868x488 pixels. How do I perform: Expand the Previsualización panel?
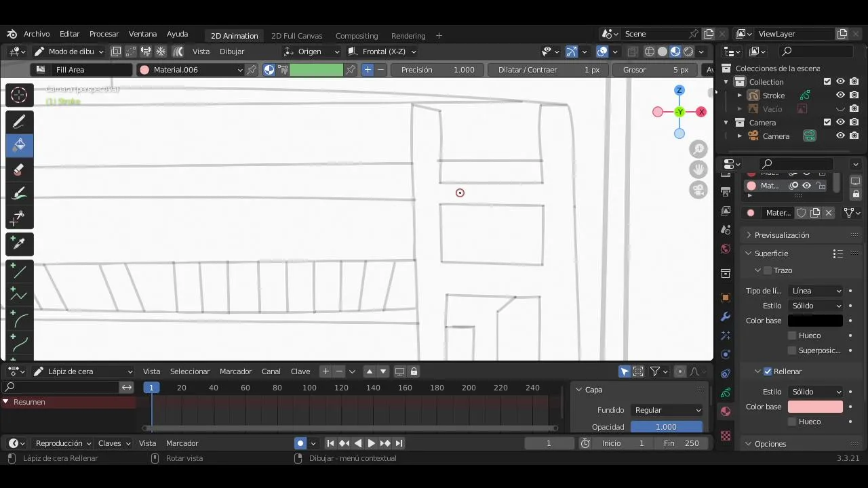pyautogui.click(x=781, y=235)
